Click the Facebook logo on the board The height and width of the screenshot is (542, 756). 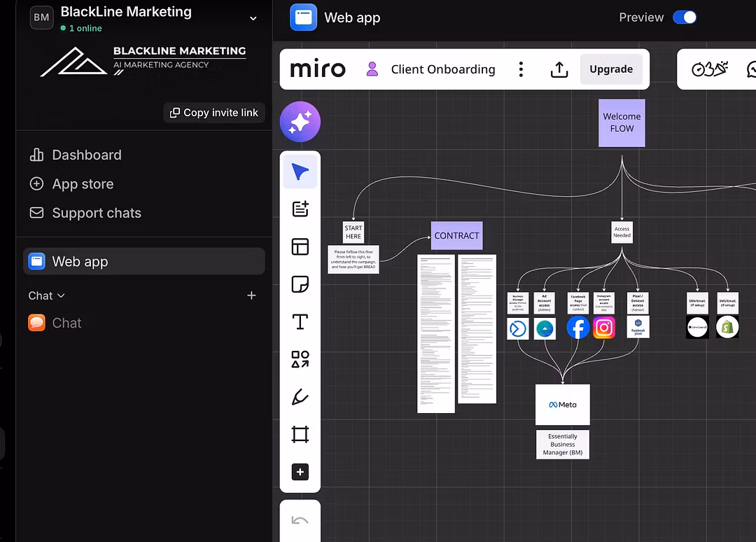pyautogui.click(x=577, y=328)
